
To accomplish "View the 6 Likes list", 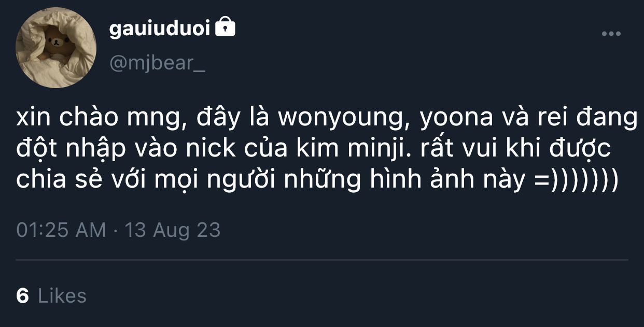I will click(51, 296).
